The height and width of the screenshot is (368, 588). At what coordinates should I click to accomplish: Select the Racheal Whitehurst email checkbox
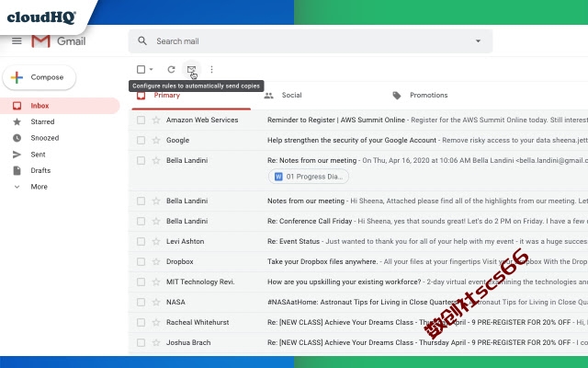click(x=141, y=323)
